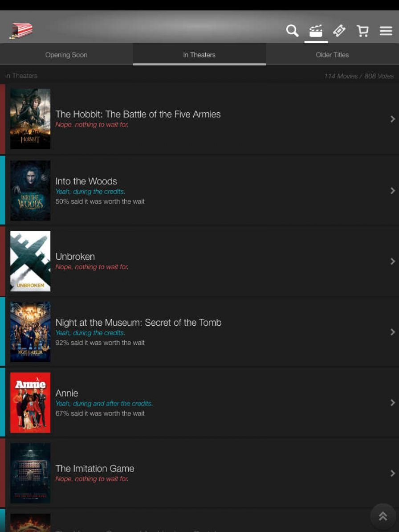Open The Imitation Game movie details
This screenshot has height=532, width=399.
(x=200, y=472)
